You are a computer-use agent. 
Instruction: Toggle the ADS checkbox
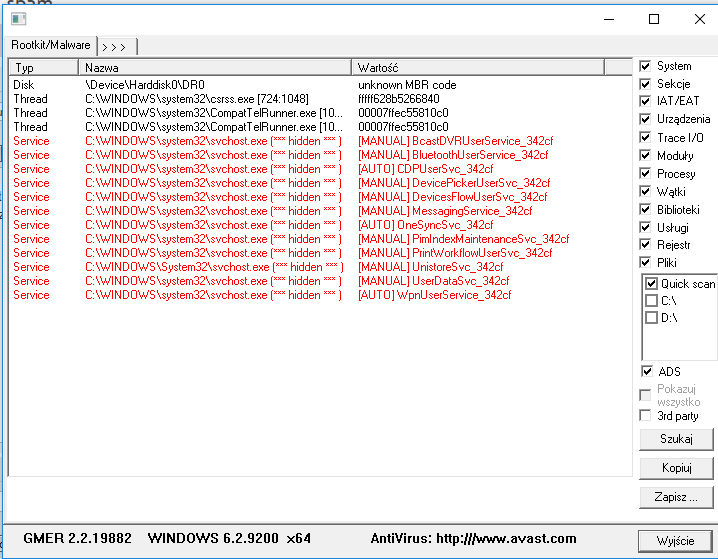click(646, 372)
